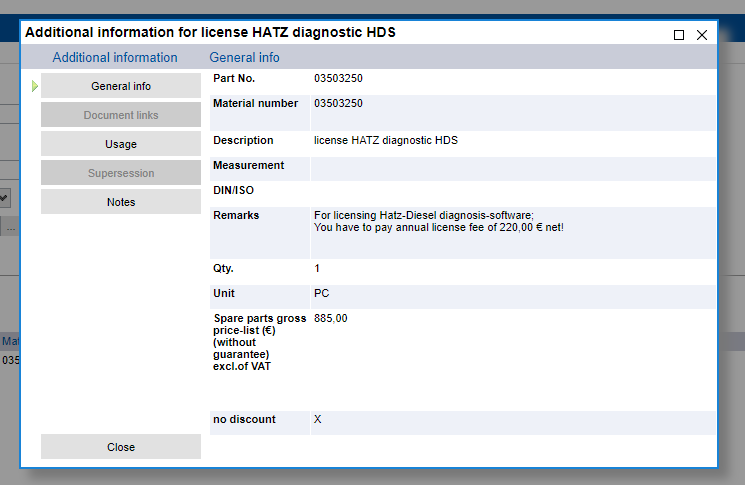Open the Supersession section
This screenshot has height=485, width=745.
pos(121,173)
